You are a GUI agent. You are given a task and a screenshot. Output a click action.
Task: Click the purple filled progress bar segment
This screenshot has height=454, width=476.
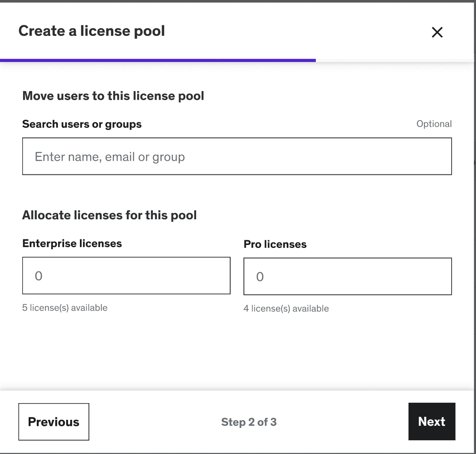coord(158,61)
